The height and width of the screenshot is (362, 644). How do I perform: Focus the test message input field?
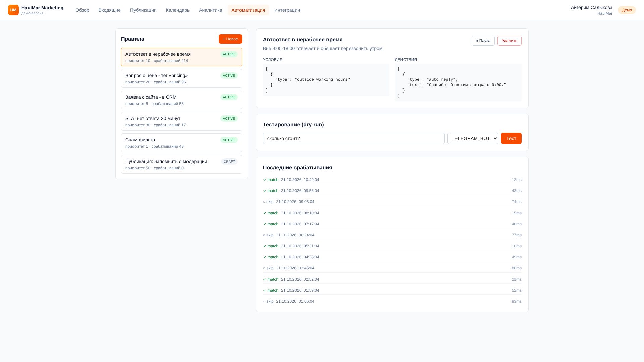[354, 138]
